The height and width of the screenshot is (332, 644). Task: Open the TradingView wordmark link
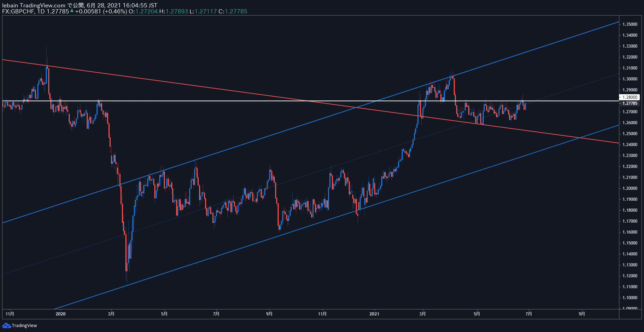click(24, 325)
